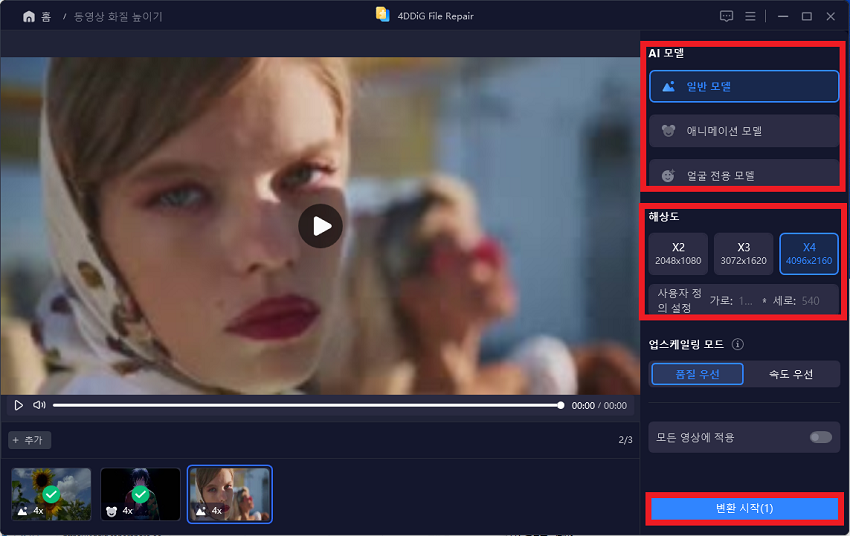The height and width of the screenshot is (536, 850).
Task: Click the Home icon in breadcrumb
Action: tap(28, 17)
